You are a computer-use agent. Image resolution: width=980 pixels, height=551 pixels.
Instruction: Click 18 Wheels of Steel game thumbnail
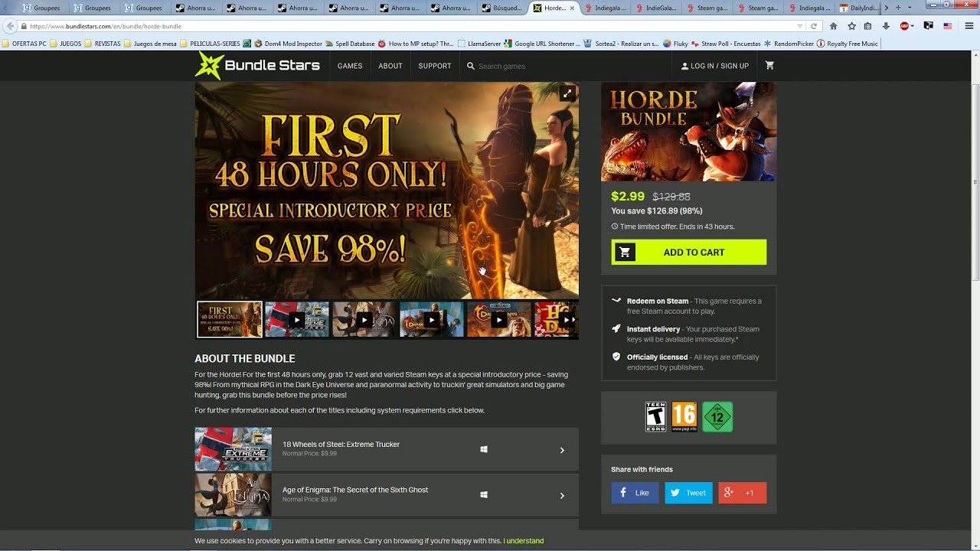[233, 449]
